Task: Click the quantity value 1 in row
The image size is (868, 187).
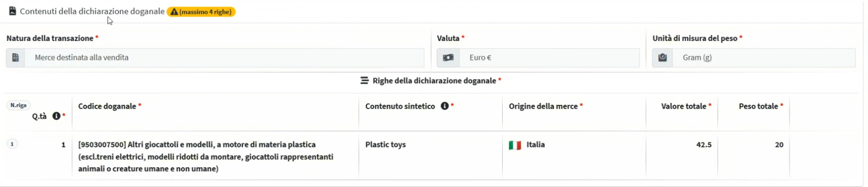Action: click(x=63, y=145)
